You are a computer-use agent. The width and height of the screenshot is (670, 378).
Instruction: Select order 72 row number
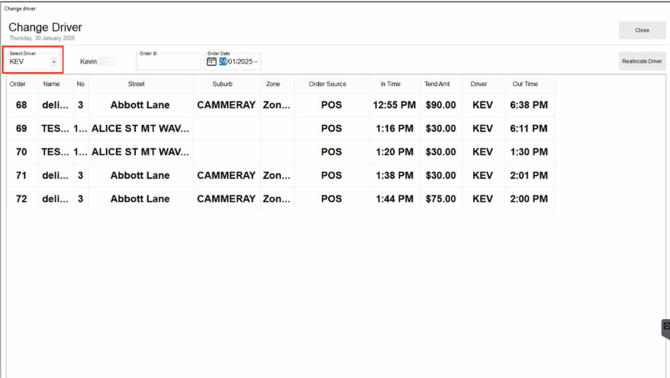(x=21, y=199)
